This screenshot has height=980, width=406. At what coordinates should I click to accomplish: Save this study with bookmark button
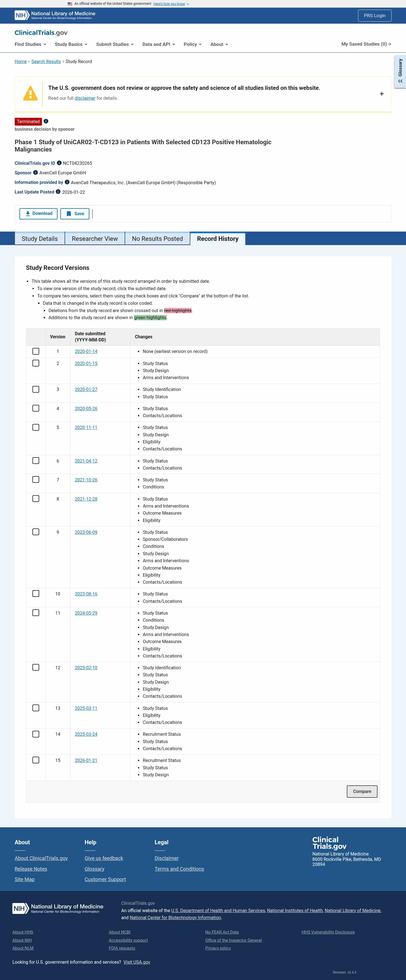(x=75, y=214)
